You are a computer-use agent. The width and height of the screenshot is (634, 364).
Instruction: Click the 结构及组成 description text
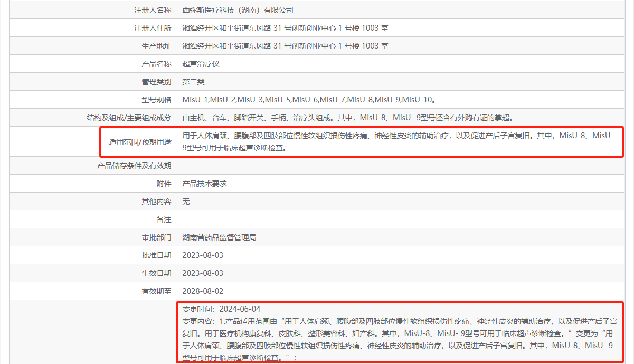coord(347,118)
